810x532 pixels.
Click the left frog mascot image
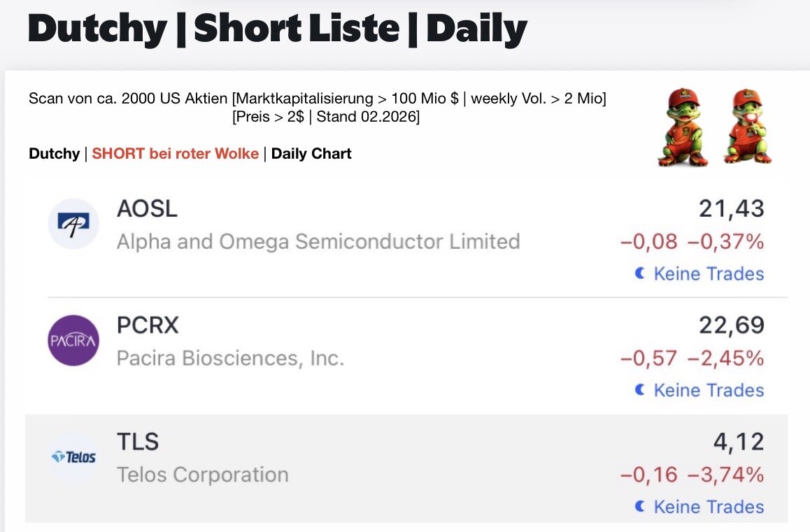pos(683,127)
